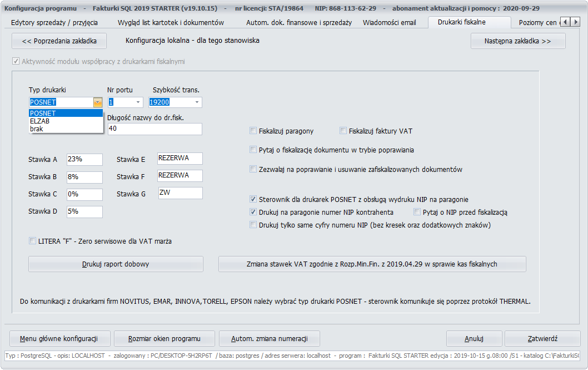Open Wygląd list kartotek i dokumentów tab
Image resolution: width=588 pixels, height=370 pixels.
click(171, 22)
